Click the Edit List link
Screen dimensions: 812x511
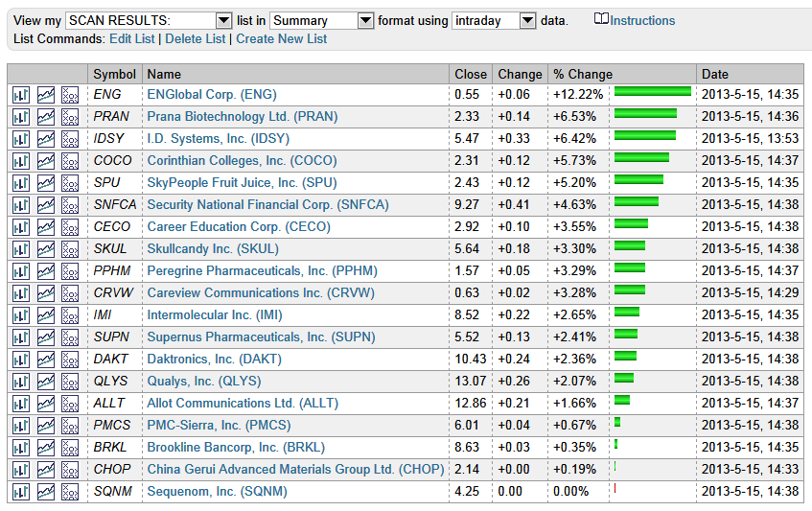(132, 39)
